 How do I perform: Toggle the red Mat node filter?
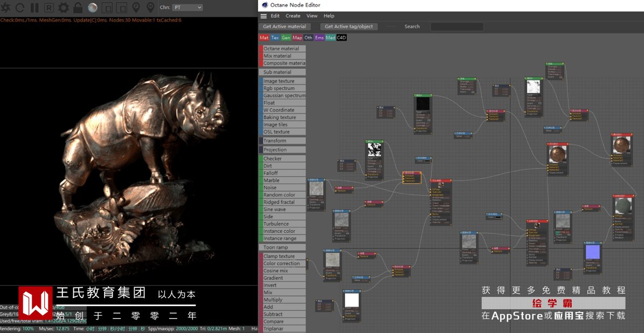pyautogui.click(x=264, y=38)
